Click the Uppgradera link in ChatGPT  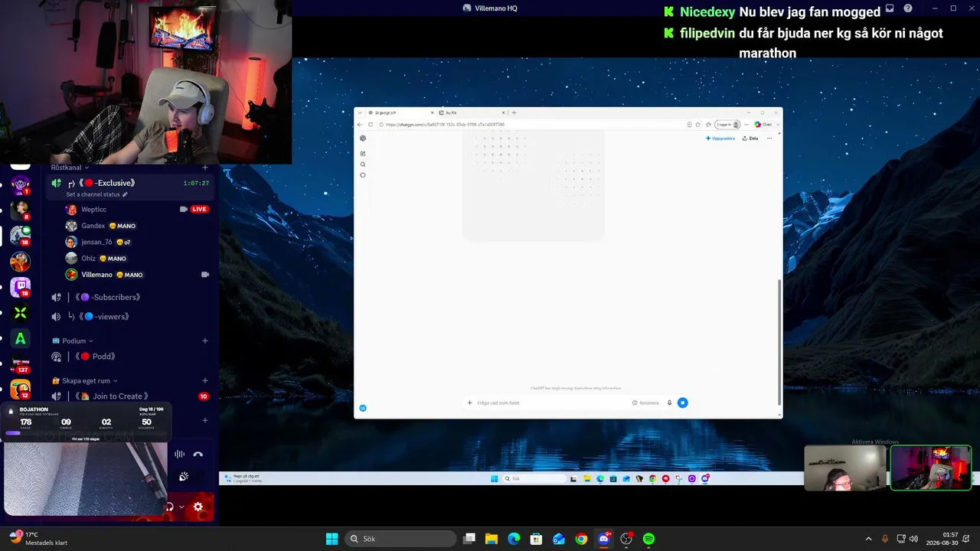720,139
